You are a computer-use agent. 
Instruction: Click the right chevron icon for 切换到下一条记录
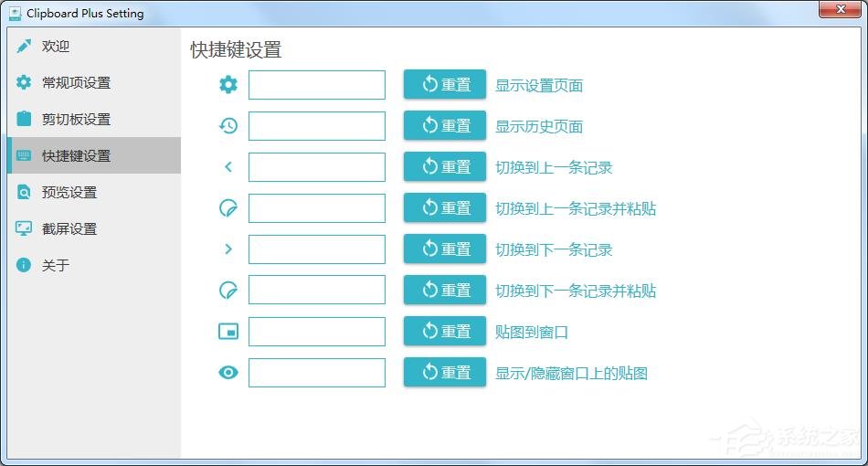point(228,249)
